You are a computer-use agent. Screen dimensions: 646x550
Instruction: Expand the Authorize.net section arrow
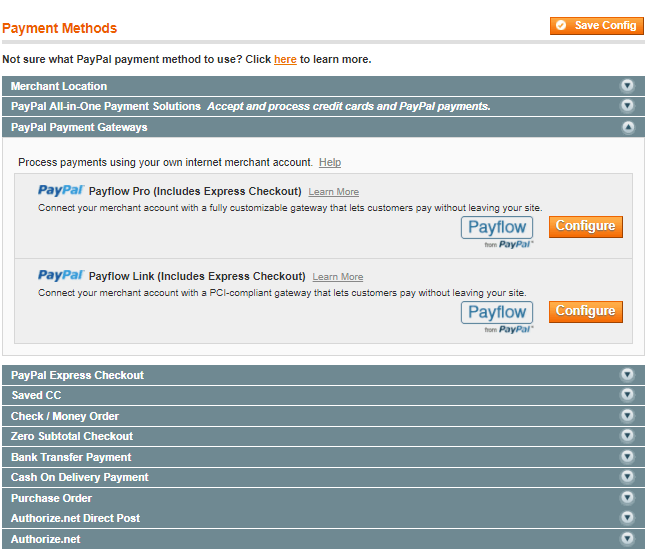click(627, 538)
